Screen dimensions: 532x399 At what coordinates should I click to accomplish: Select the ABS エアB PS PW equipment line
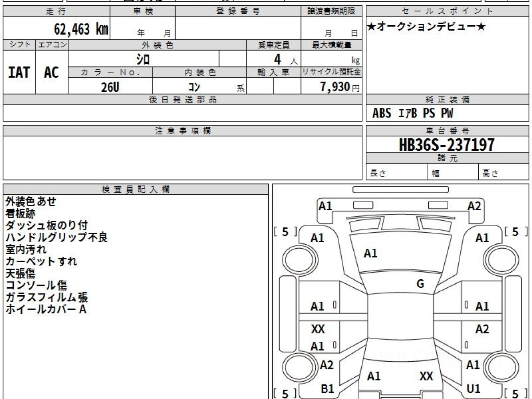coord(413,114)
